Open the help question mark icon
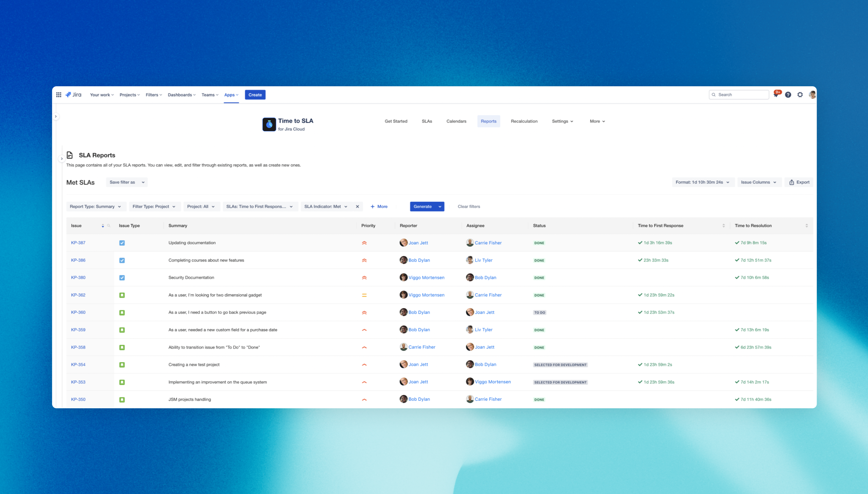This screenshot has height=494, width=868. coord(788,95)
